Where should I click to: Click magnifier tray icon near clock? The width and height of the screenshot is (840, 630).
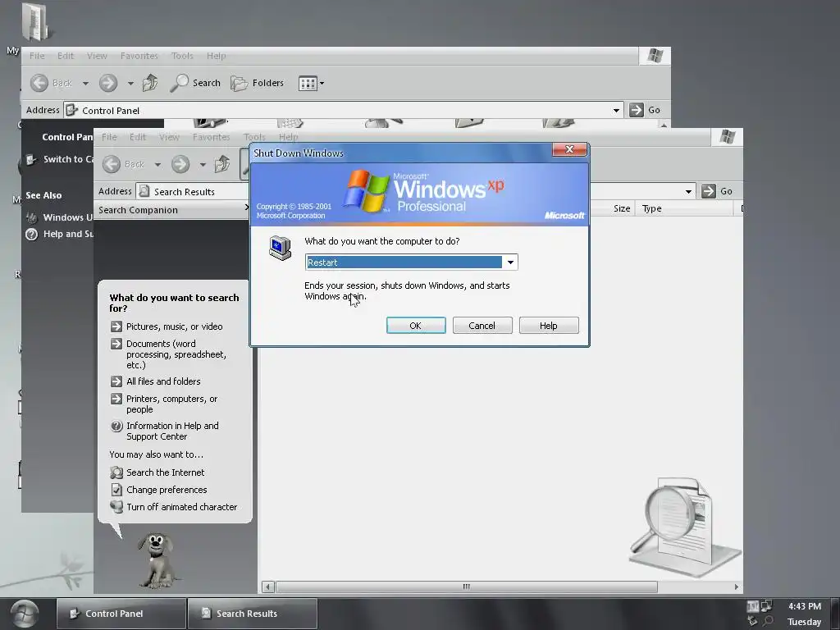[768, 621]
